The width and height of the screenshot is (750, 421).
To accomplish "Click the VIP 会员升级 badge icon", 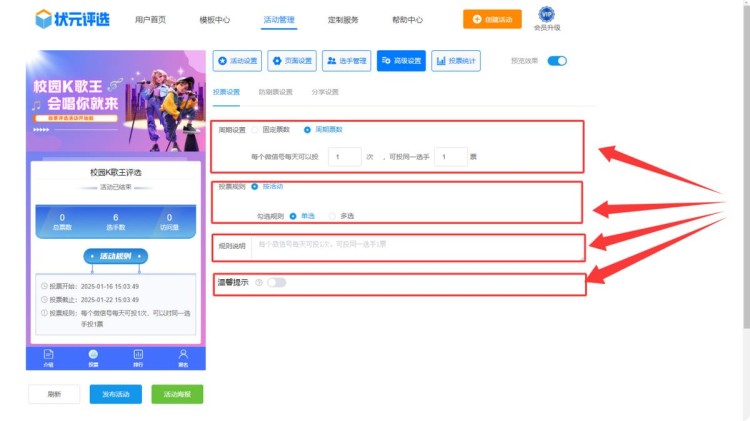I will (546, 14).
